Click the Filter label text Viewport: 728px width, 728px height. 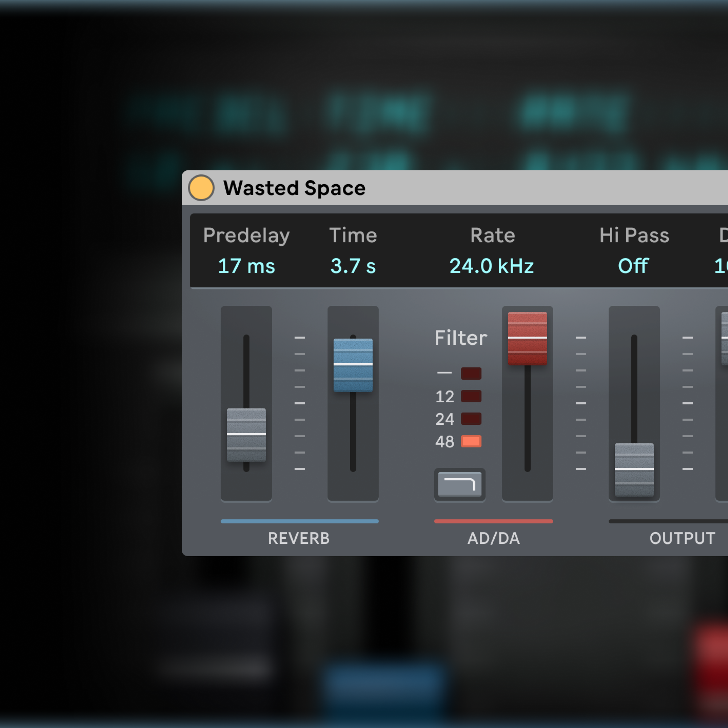click(460, 338)
